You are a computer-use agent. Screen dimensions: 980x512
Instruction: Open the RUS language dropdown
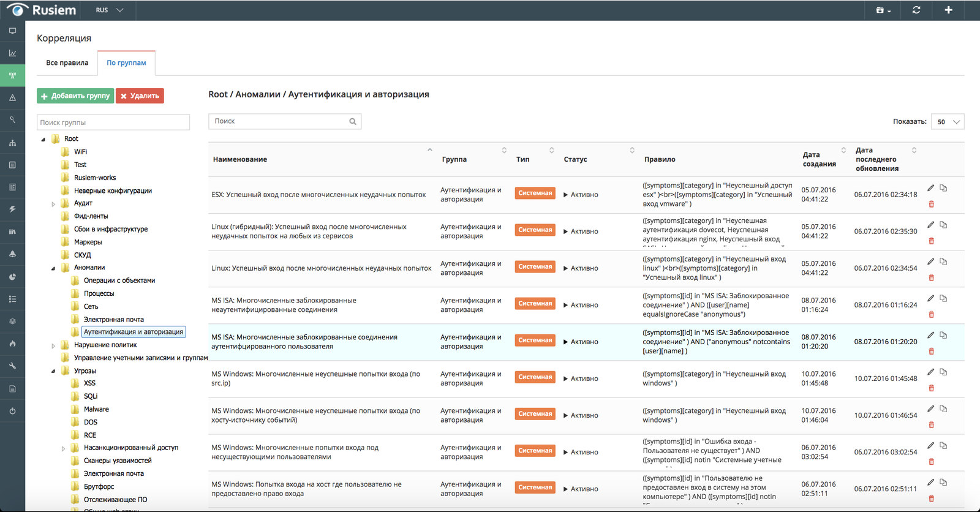point(110,10)
